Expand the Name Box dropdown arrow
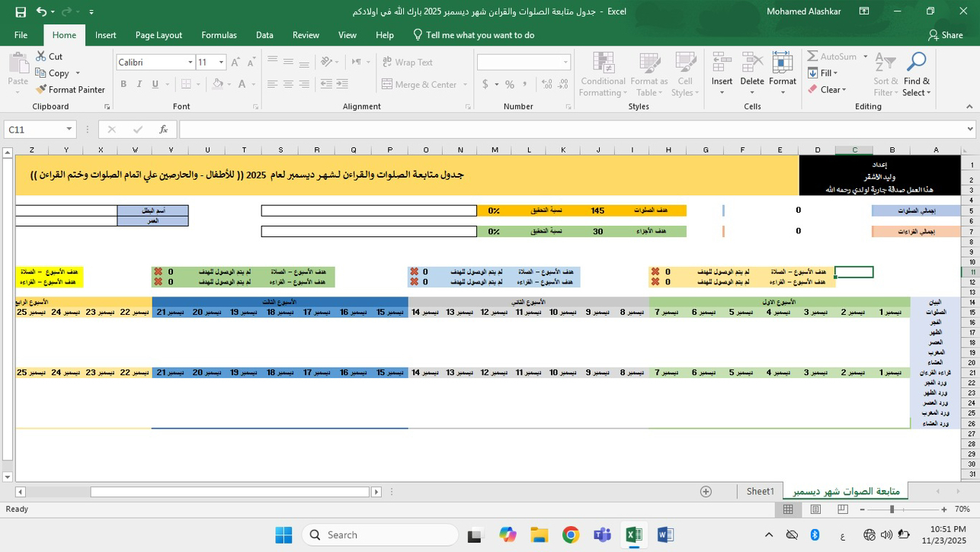The width and height of the screenshot is (980, 552). coord(69,130)
